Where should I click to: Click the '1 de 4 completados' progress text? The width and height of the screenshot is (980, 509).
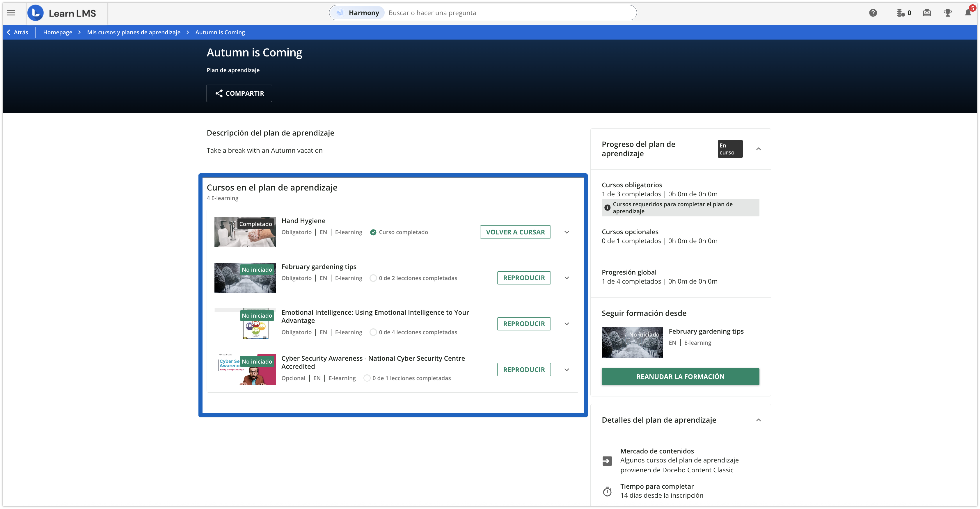pos(631,282)
